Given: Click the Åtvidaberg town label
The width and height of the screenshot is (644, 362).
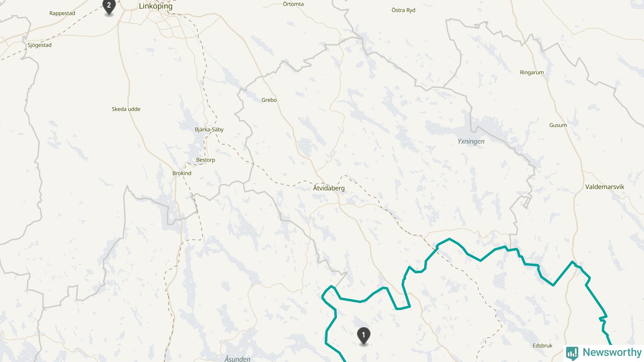Looking at the screenshot, I should [329, 188].
